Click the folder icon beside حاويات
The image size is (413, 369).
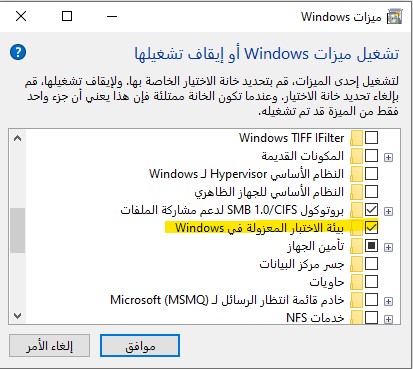[x=356, y=282]
